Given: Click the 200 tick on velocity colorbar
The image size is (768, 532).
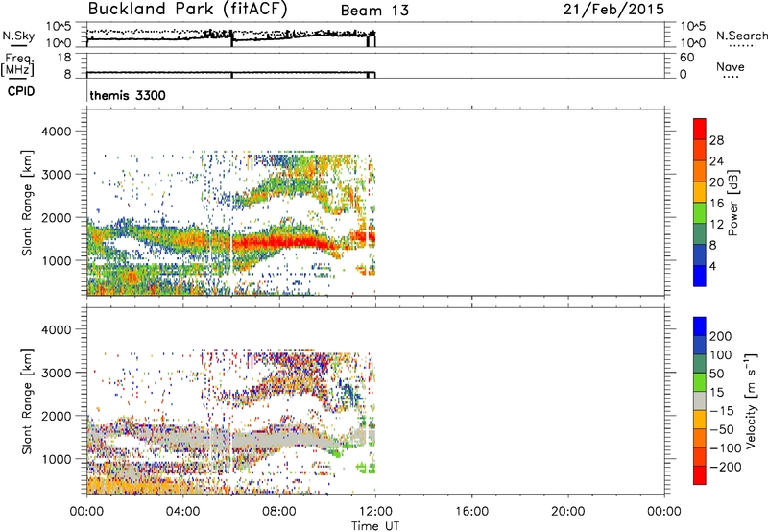Looking at the screenshot, I should pyautogui.click(x=721, y=336).
